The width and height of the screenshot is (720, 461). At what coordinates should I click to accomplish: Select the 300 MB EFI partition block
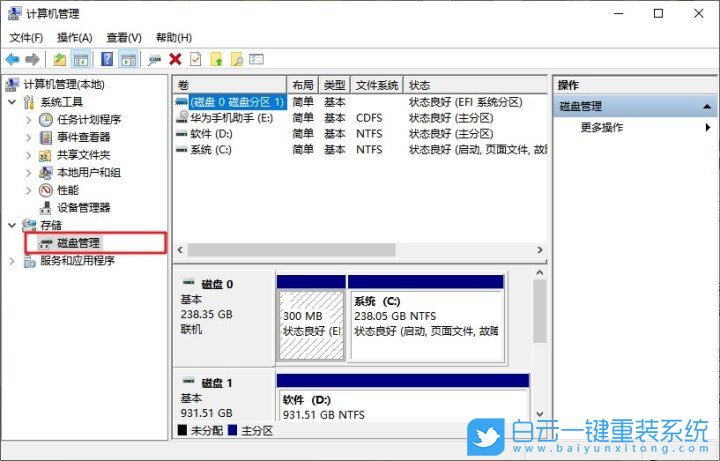[x=311, y=318]
